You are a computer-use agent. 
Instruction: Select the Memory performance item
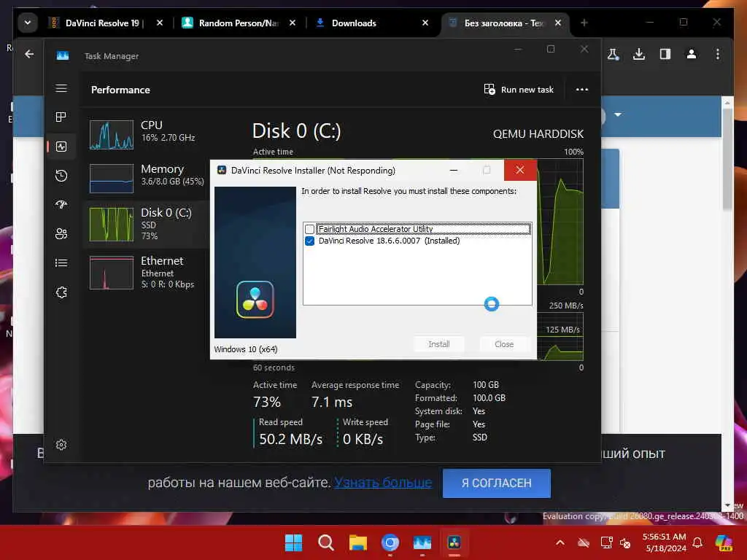click(x=145, y=178)
